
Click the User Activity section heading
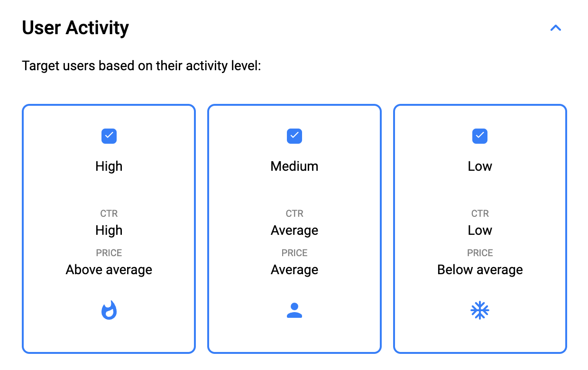(75, 28)
